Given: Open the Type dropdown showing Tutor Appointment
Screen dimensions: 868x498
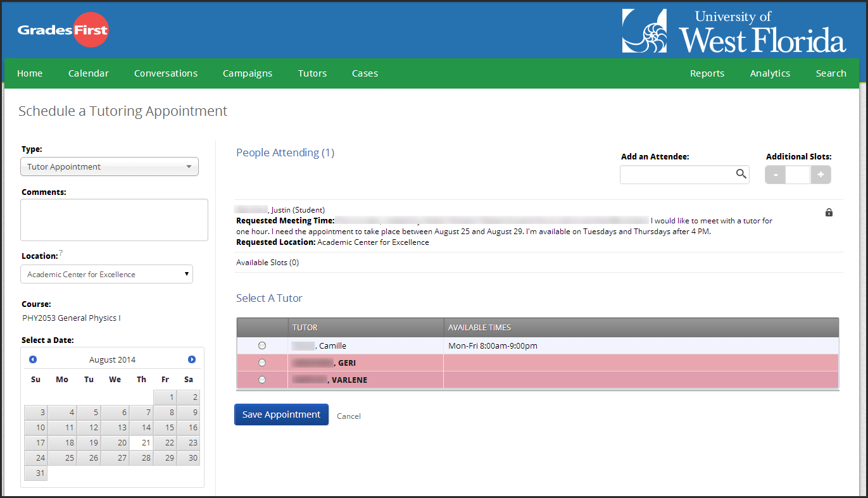Looking at the screenshot, I should click(110, 166).
